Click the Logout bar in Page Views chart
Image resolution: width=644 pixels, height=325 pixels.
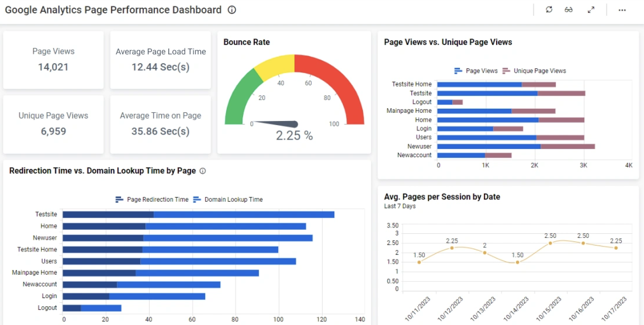(x=450, y=102)
